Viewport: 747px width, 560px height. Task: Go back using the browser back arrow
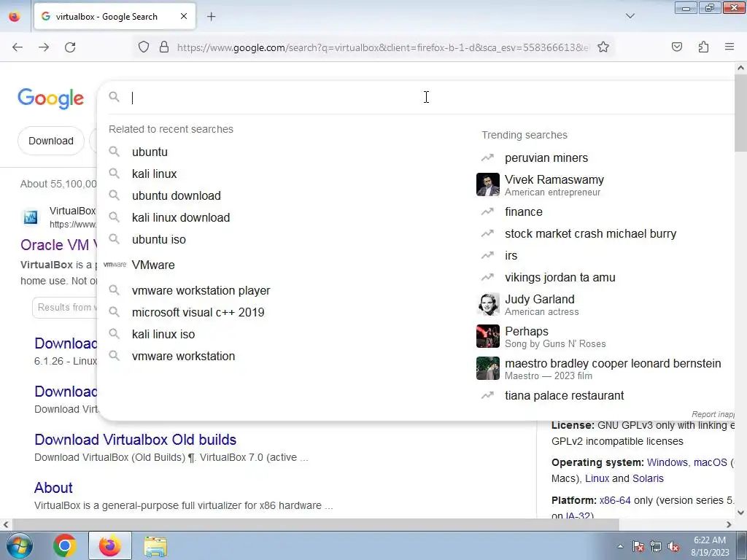tap(18, 47)
